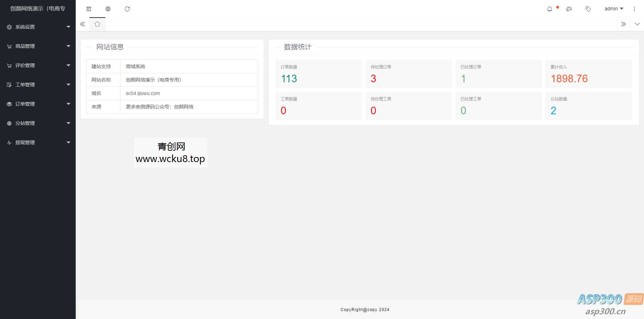Select the home tab icon

(97, 24)
